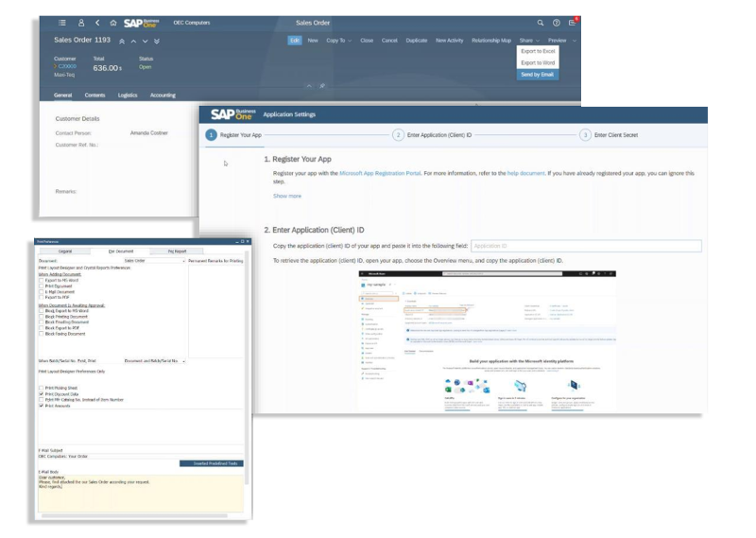Viewport: 756px width, 538px height.
Task: Expand the Show more link
Action: coord(287,196)
